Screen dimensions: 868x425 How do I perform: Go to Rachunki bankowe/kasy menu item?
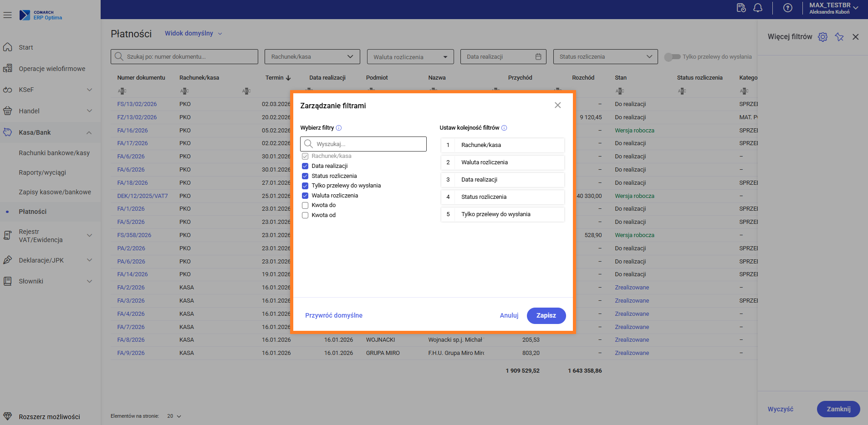[x=54, y=153]
